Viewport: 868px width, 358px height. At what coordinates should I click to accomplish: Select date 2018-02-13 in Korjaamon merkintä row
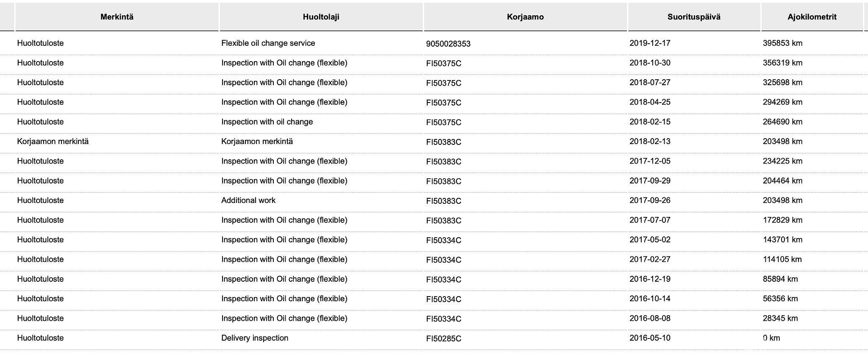tap(650, 142)
